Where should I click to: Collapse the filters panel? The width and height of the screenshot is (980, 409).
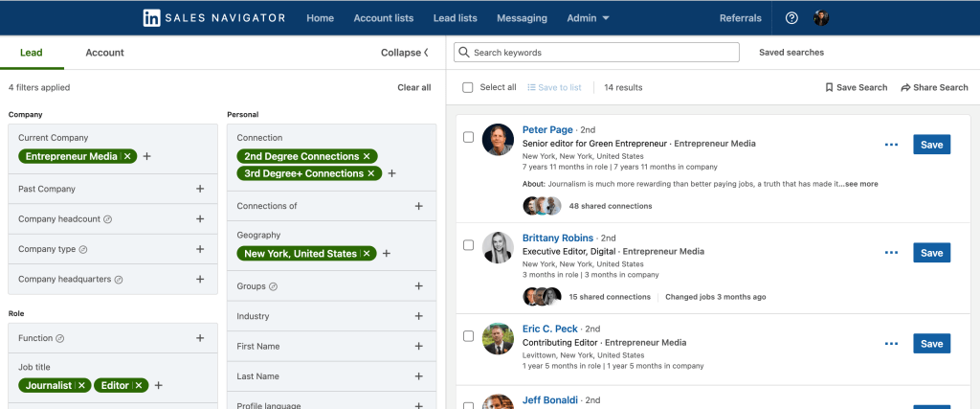(x=405, y=53)
